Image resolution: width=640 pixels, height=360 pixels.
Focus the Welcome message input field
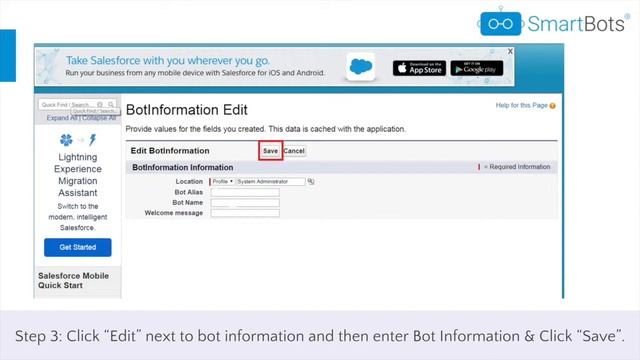click(x=245, y=213)
